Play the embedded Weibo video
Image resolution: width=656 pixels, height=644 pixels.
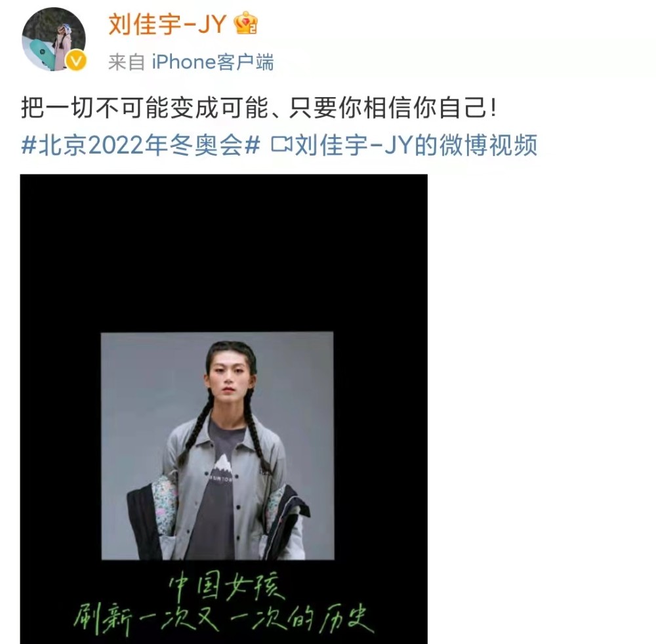point(224,409)
